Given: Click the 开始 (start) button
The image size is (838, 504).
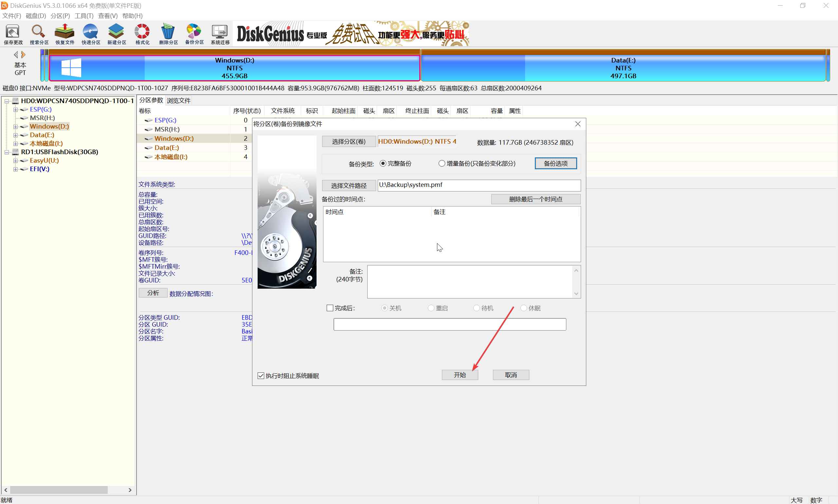Looking at the screenshot, I should (x=460, y=375).
